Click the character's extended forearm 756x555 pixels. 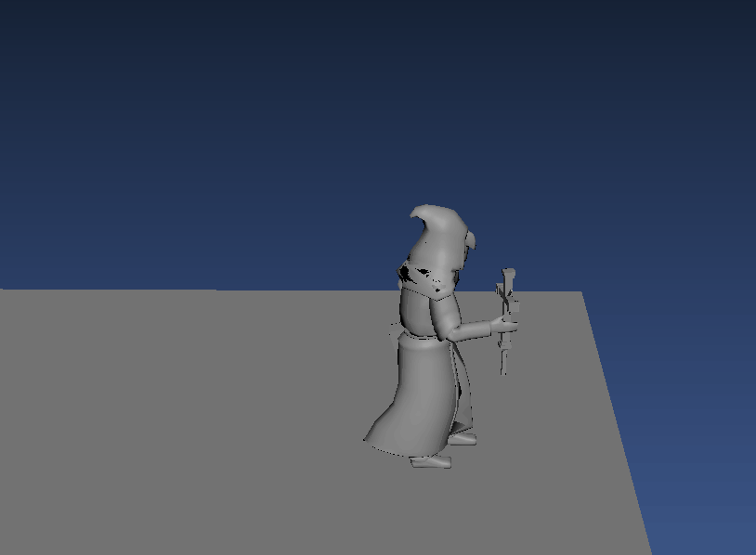tap(473, 329)
